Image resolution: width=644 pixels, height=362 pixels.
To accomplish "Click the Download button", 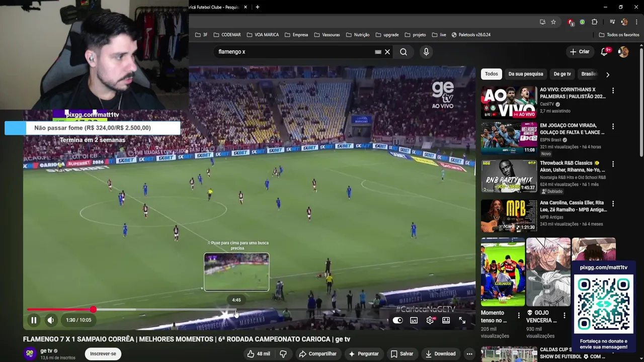I will [x=440, y=353].
